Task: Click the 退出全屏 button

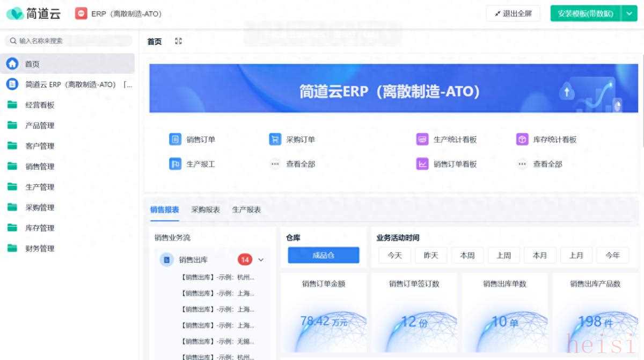Action: click(513, 14)
